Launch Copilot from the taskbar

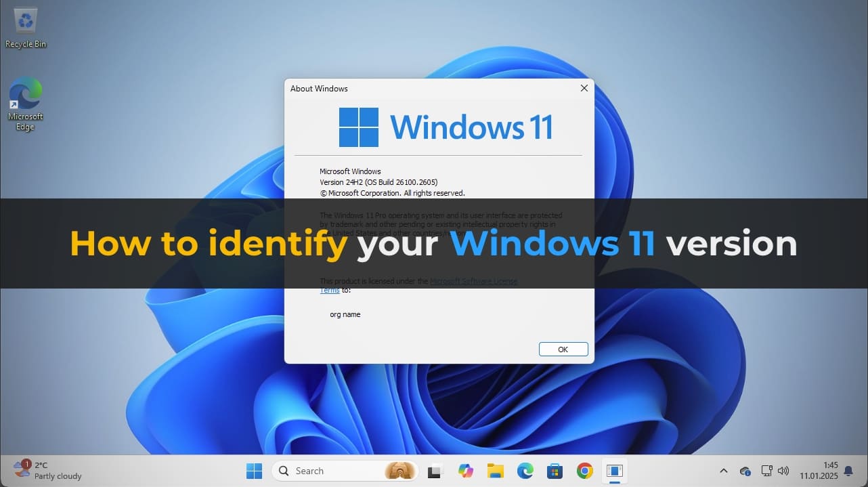coord(466,471)
